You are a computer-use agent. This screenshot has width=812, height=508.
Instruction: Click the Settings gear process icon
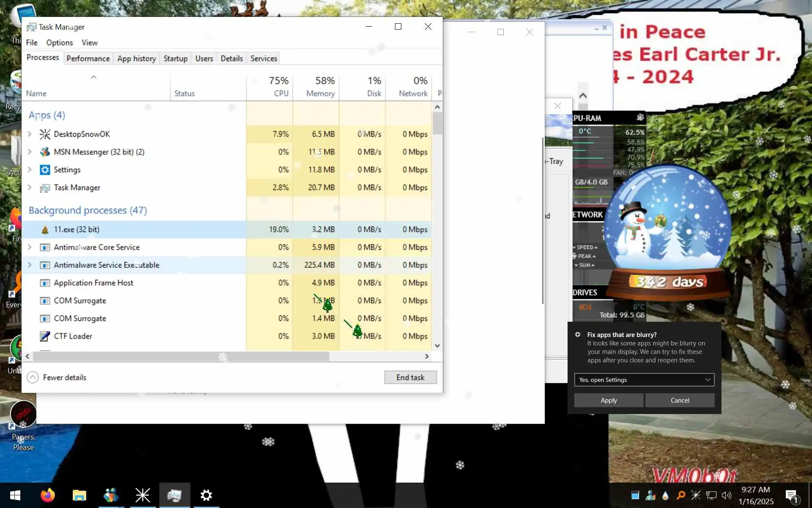45,170
